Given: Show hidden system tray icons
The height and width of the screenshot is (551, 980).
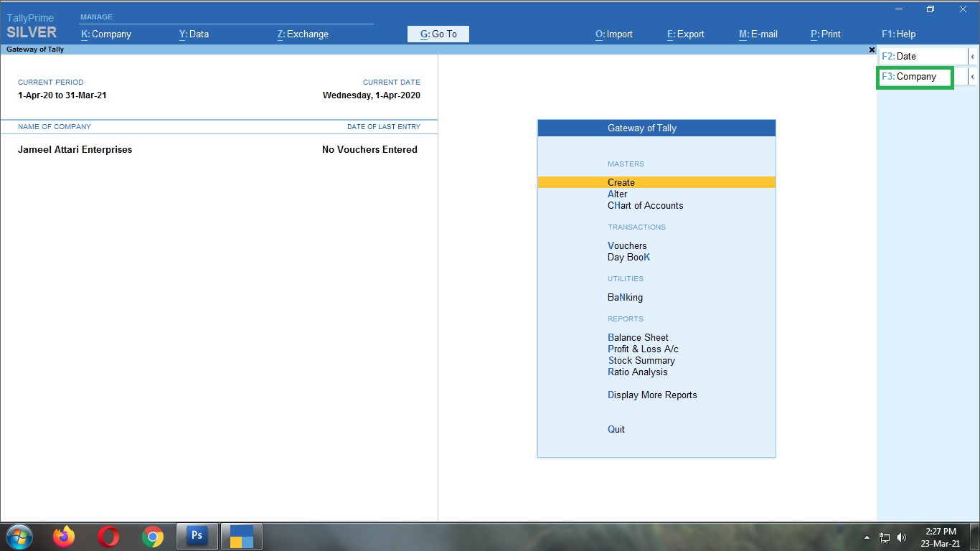Looking at the screenshot, I should (867, 537).
